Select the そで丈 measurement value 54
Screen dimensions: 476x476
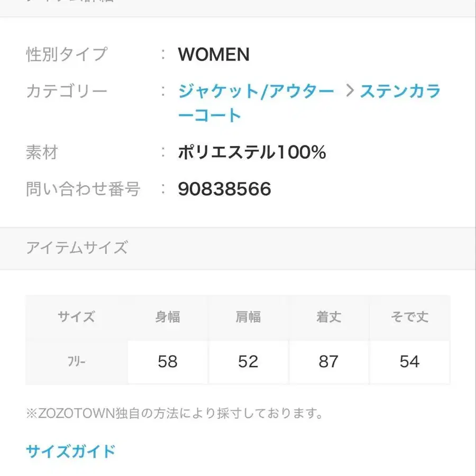point(409,362)
